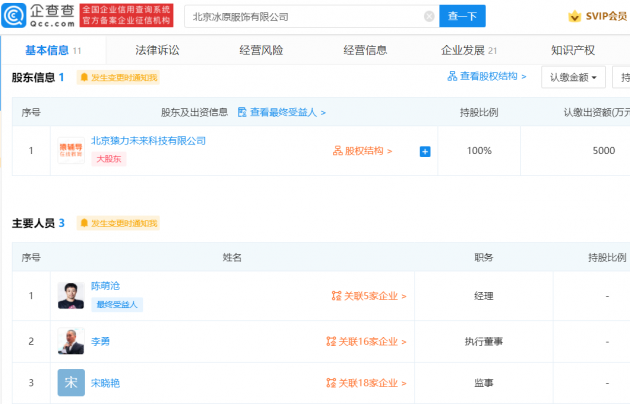The height and width of the screenshot is (404, 630).
Task: Click the 猿辅导 company logo thumbnail
Action: click(71, 151)
